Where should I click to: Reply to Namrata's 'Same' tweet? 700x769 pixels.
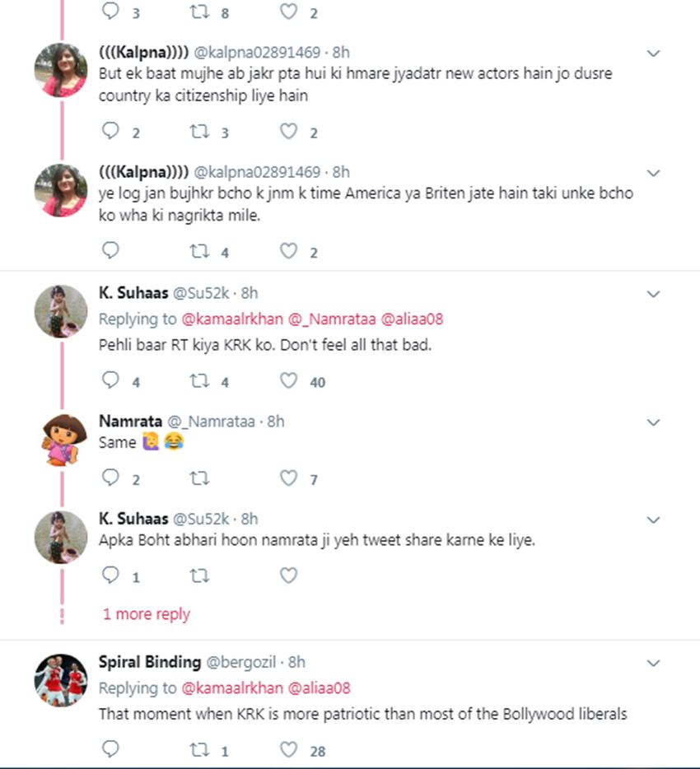pyautogui.click(x=110, y=478)
